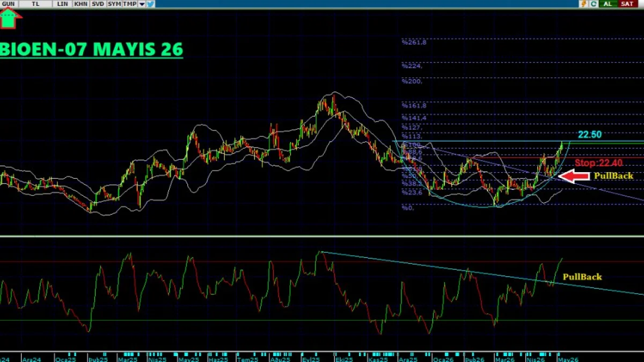Viewport: 644px width, 362px height.
Task: Click the 22.50 price target label
Action: point(589,135)
